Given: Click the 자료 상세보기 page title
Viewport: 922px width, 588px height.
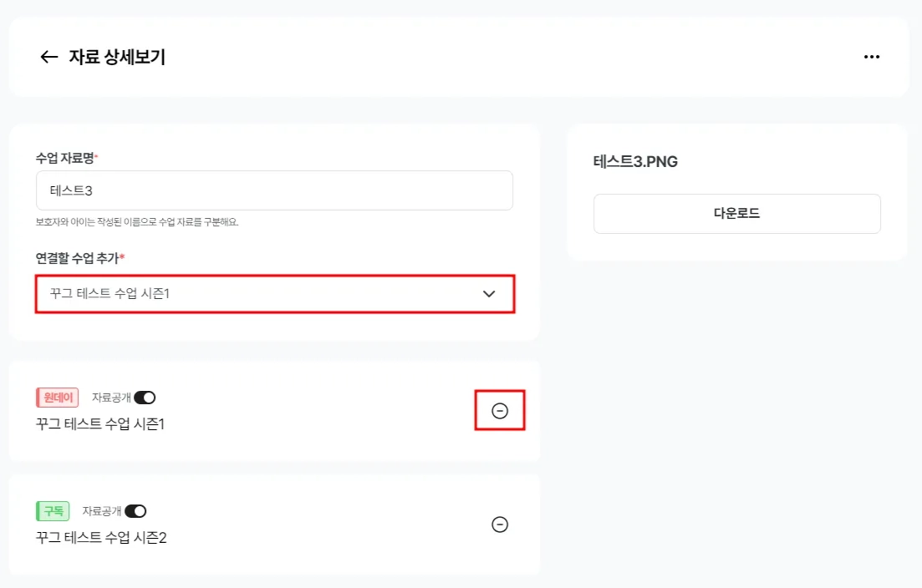Looking at the screenshot, I should [x=117, y=57].
